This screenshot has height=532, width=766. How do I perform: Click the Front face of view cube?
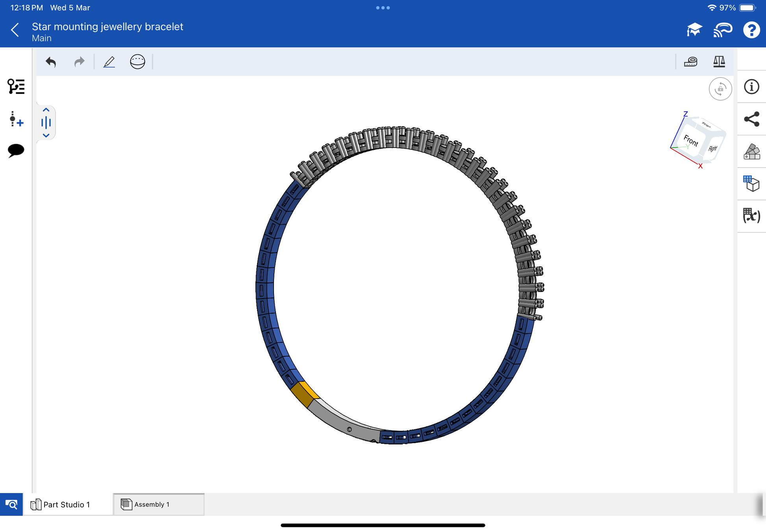point(690,140)
